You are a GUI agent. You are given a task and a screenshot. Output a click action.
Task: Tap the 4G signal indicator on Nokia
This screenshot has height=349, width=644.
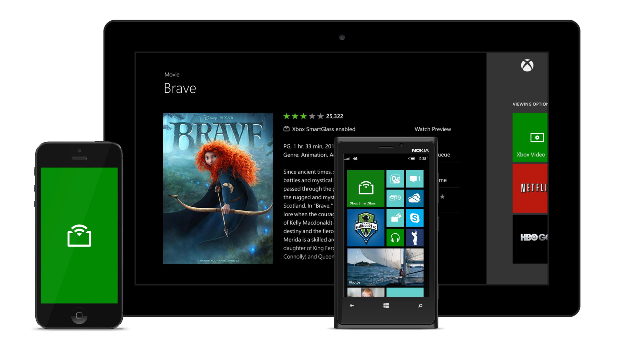pyautogui.click(x=355, y=158)
